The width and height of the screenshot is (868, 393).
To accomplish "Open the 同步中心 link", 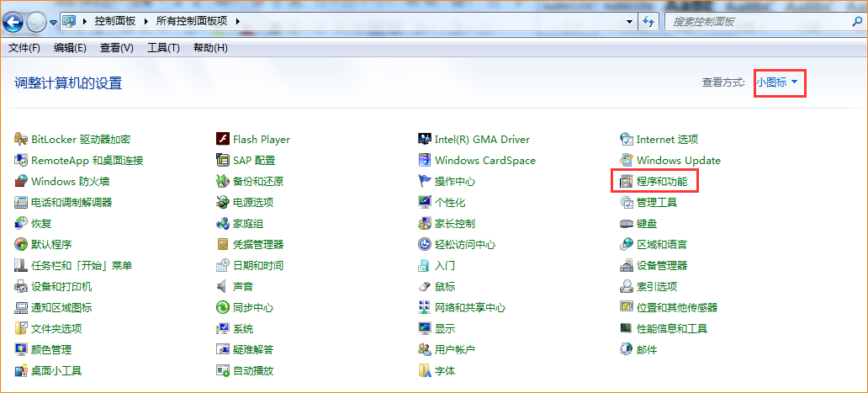I will 253,308.
